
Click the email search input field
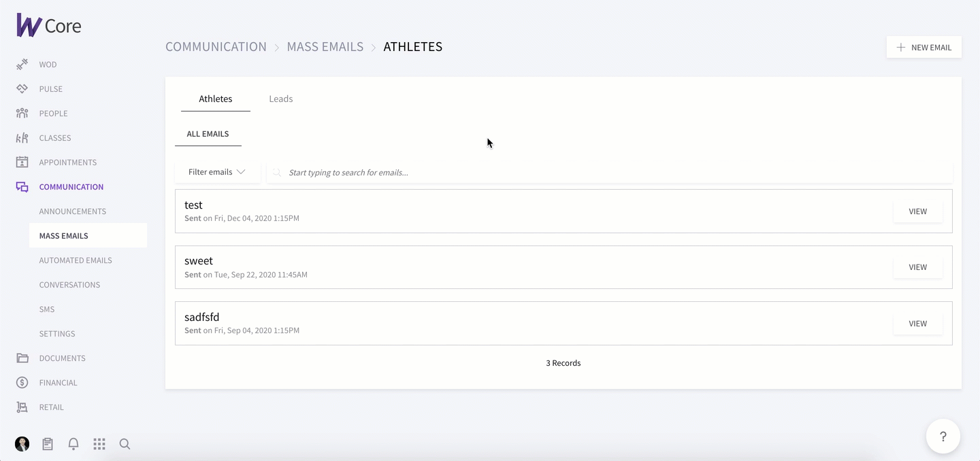click(x=610, y=173)
